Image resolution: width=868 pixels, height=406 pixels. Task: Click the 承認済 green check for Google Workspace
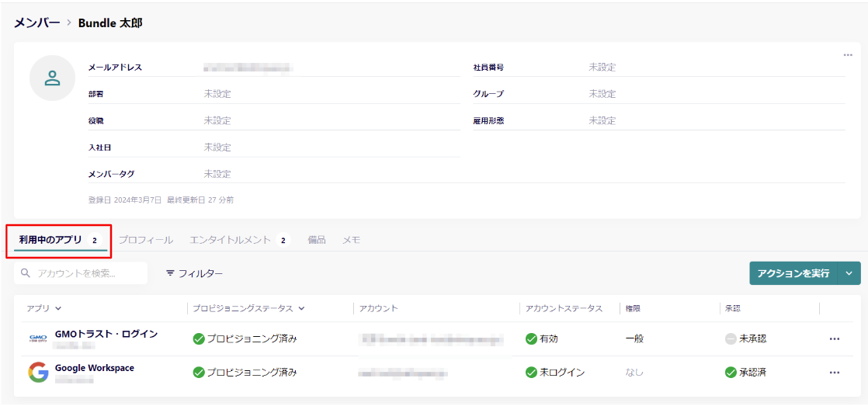click(x=730, y=373)
